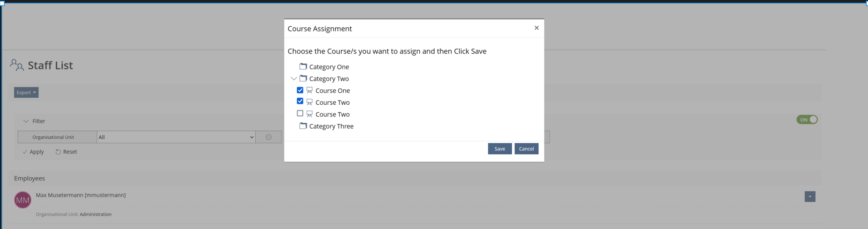Close the Course Assignment dialog
This screenshot has width=868, height=229.
tap(536, 28)
